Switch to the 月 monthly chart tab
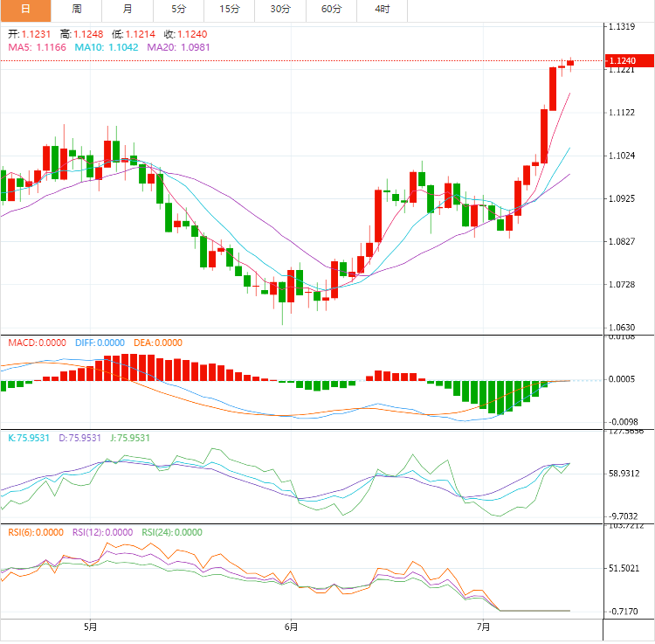 point(128,10)
